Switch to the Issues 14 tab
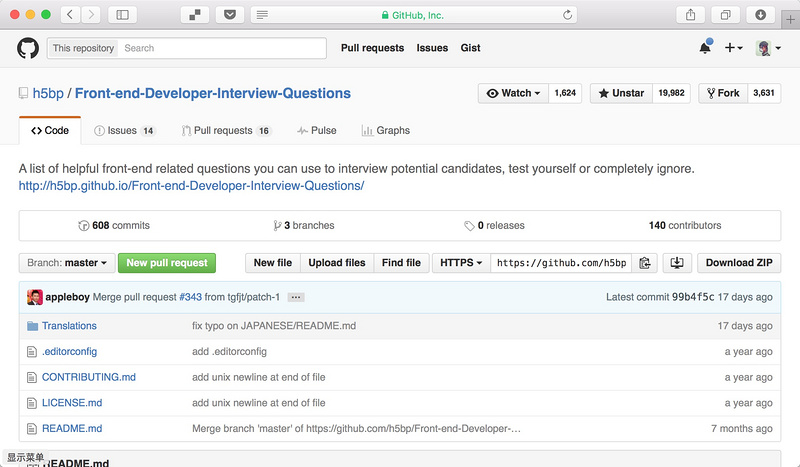The height and width of the screenshot is (467, 800). [x=124, y=131]
